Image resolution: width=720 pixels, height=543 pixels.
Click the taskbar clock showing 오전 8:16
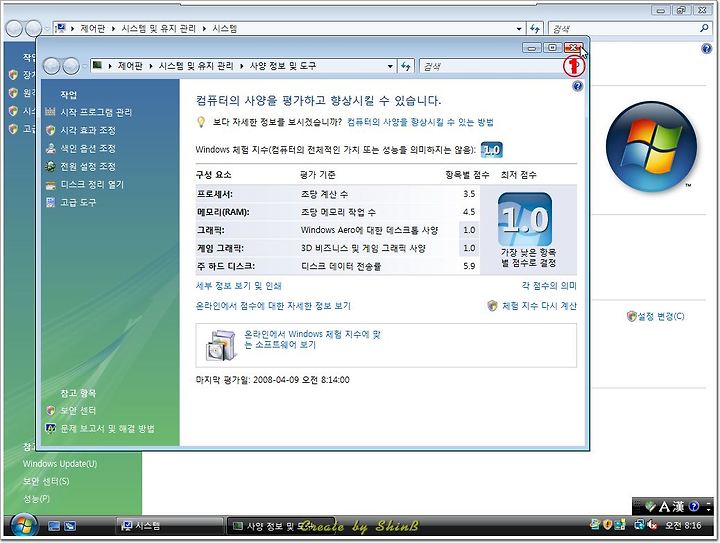tap(683, 525)
